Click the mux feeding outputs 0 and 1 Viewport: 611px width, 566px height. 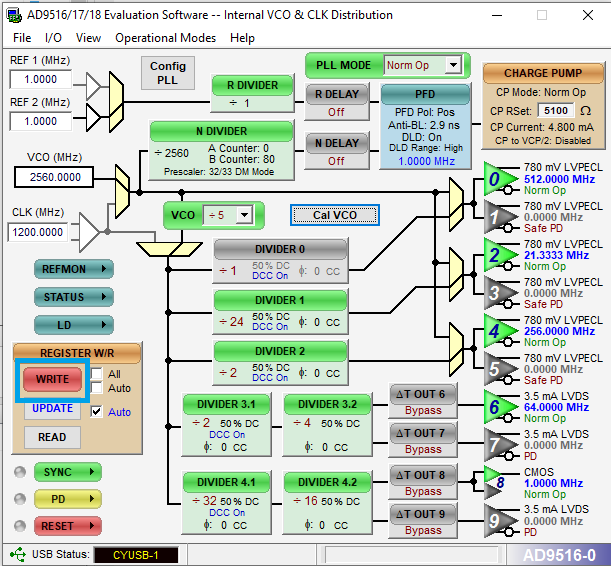(x=456, y=205)
